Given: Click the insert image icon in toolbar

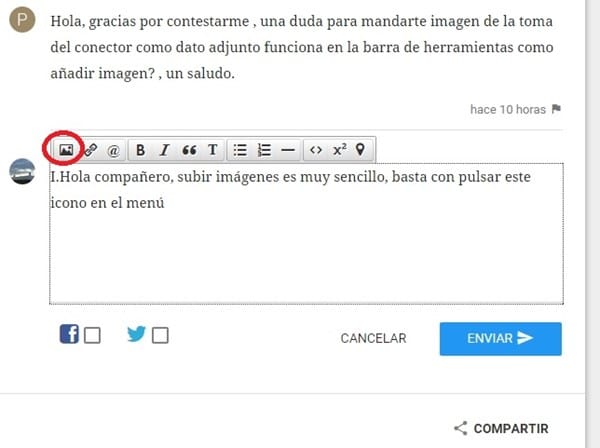Looking at the screenshot, I should point(66,150).
